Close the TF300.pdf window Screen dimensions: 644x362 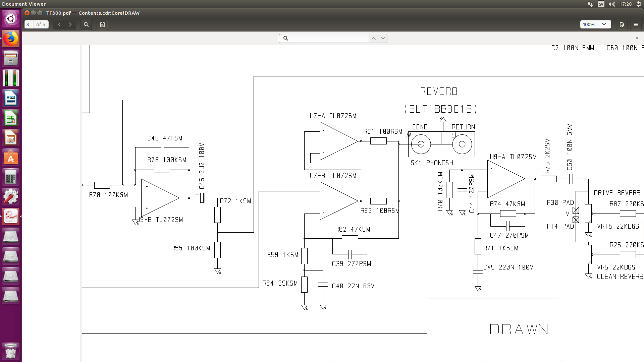click(x=27, y=13)
